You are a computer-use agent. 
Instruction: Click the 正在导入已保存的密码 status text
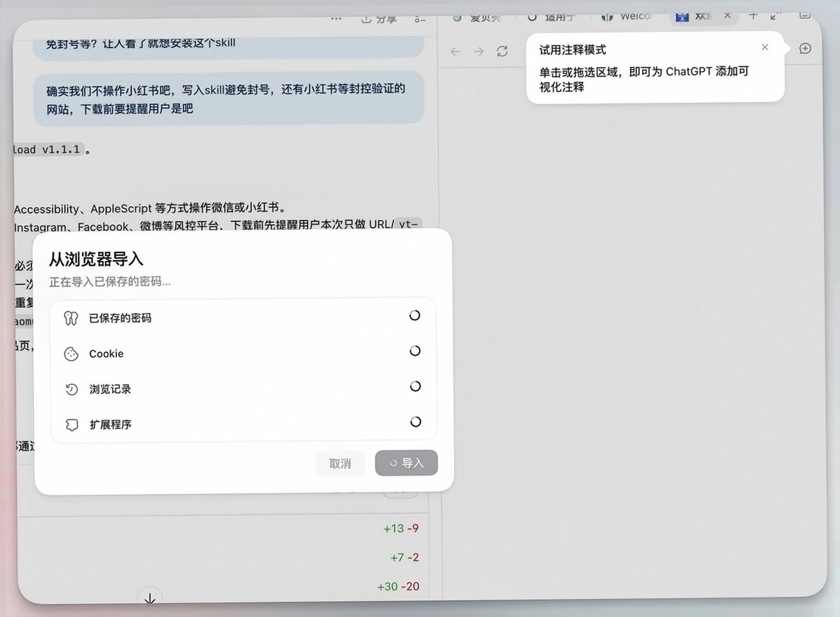tap(110, 282)
